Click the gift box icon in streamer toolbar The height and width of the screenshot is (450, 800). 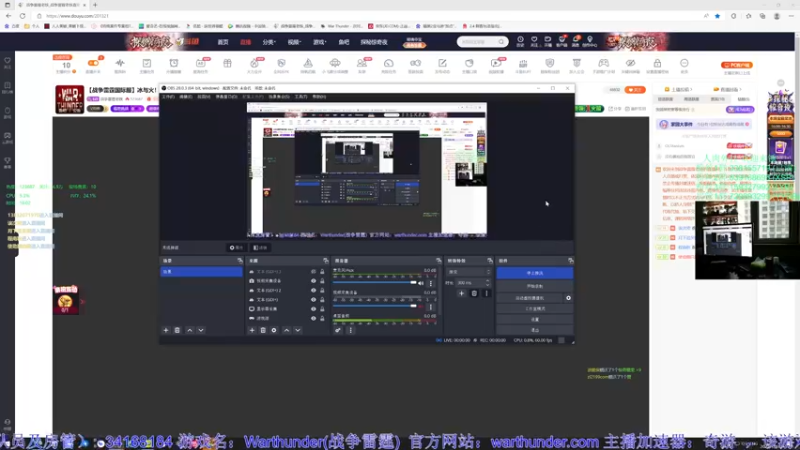pyautogui.click(x=228, y=63)
